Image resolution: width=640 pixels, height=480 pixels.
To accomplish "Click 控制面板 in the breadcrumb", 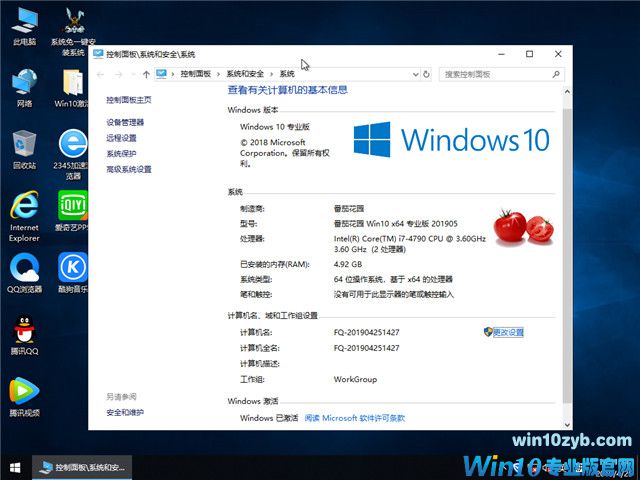I will tap(196, 74).
